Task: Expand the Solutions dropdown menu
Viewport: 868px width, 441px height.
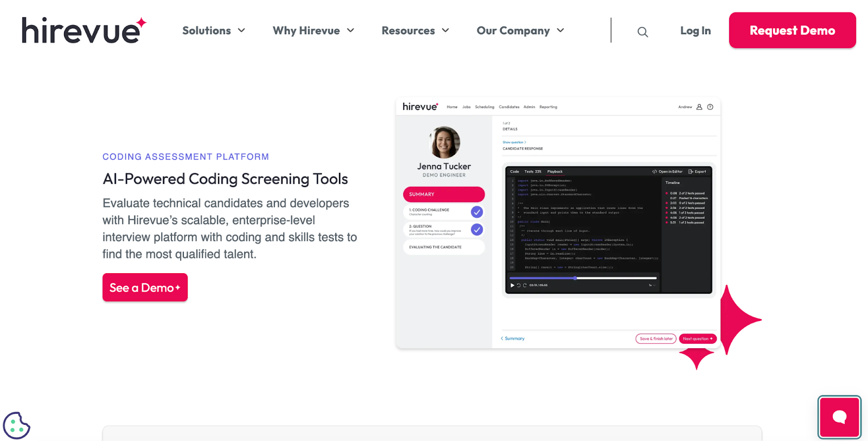Action: [x=214, y=30]
